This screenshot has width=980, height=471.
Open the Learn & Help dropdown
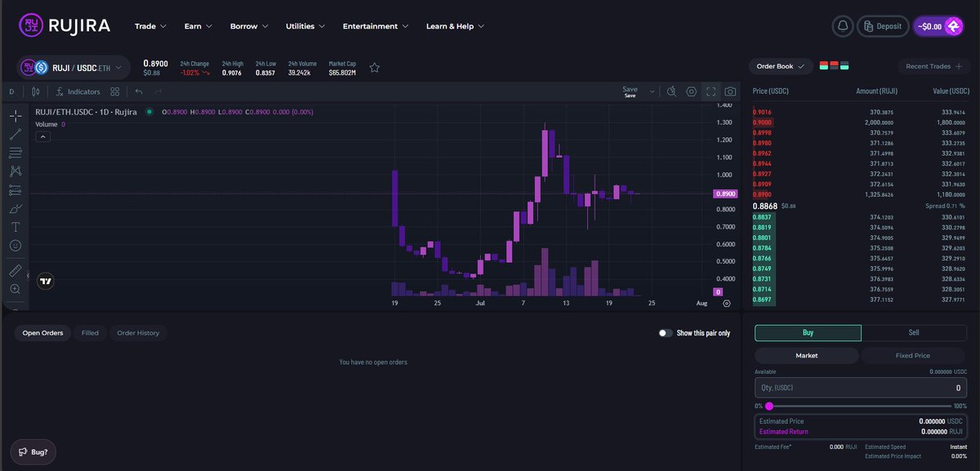pyautogui.click(x=455, y=26)
